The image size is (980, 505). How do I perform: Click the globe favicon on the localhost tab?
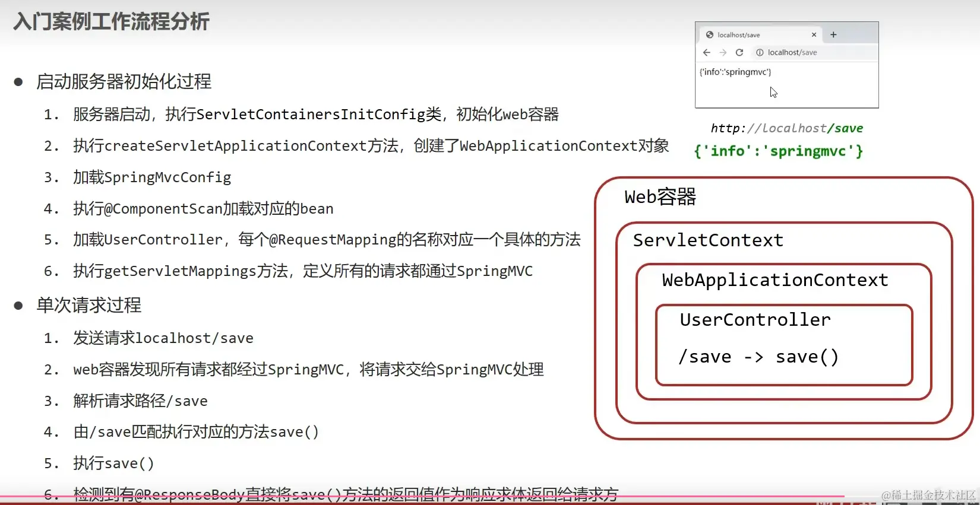pos(709,34)
